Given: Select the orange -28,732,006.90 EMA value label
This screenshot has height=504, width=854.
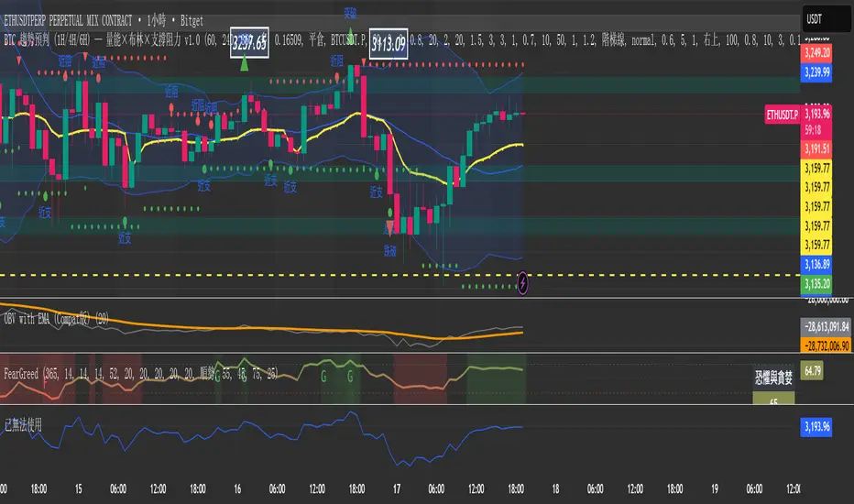Looking at the screenshot, I should point(826,345).
